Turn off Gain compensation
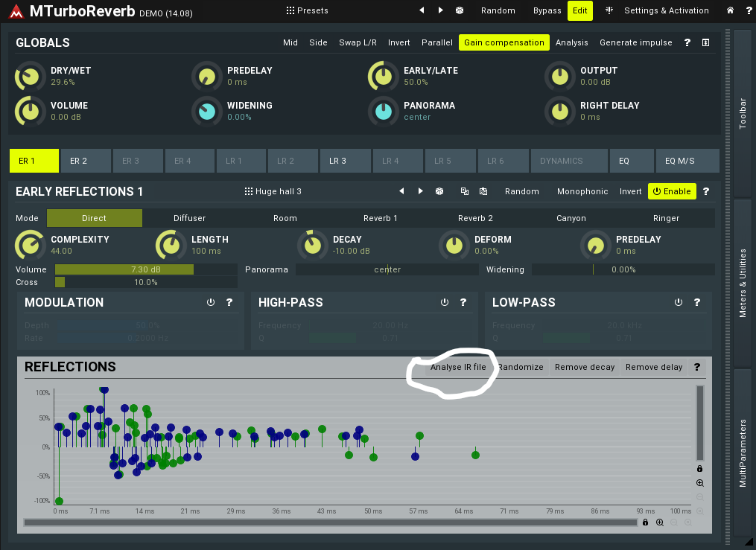The width and height of the screenshot is (756, 550). point(504,42)
